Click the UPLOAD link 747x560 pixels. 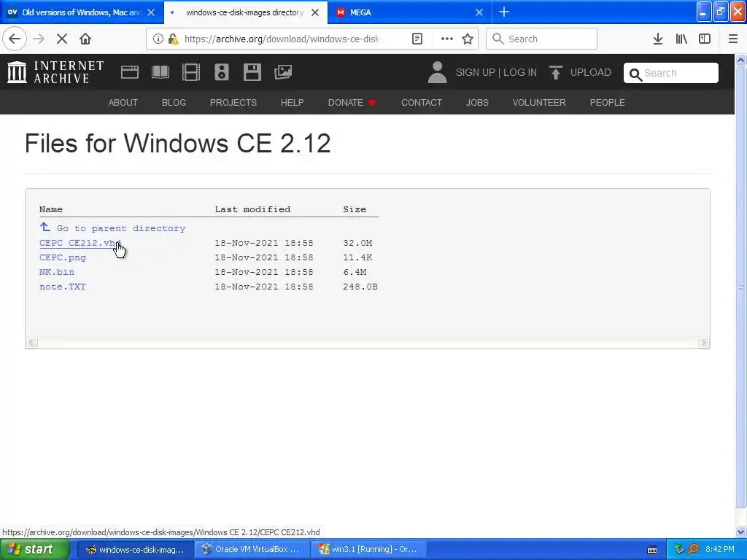[580, 72]
